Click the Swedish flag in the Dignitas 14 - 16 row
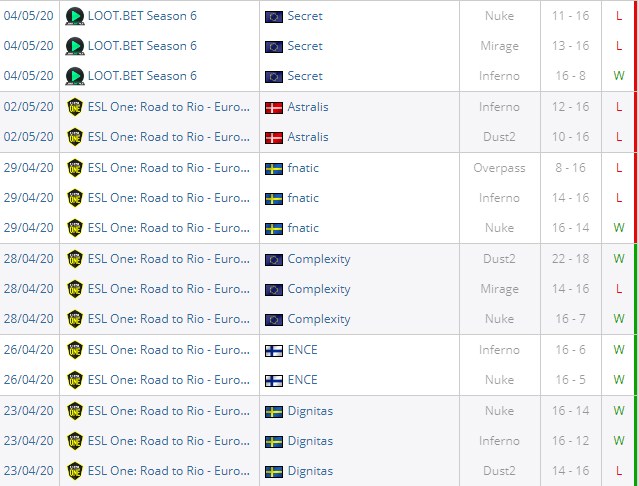Image resolution: width=639 pixels, height=486 pixels. (273, 471)
